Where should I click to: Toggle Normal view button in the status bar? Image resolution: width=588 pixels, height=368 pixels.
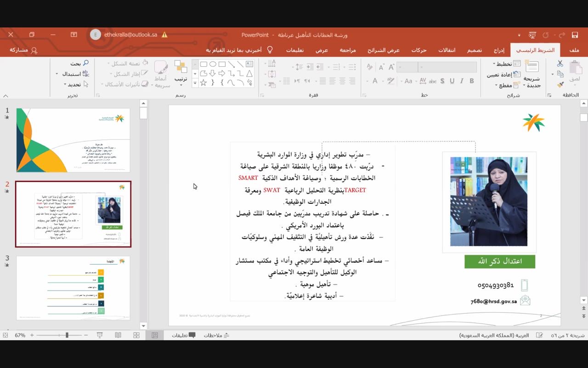(x=155, y=335)
